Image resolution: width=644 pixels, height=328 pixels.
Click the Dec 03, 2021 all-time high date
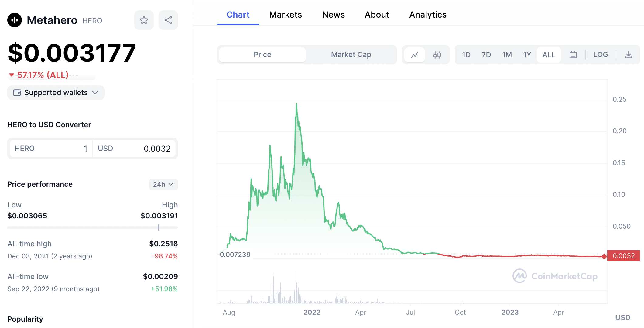[50, 256]
